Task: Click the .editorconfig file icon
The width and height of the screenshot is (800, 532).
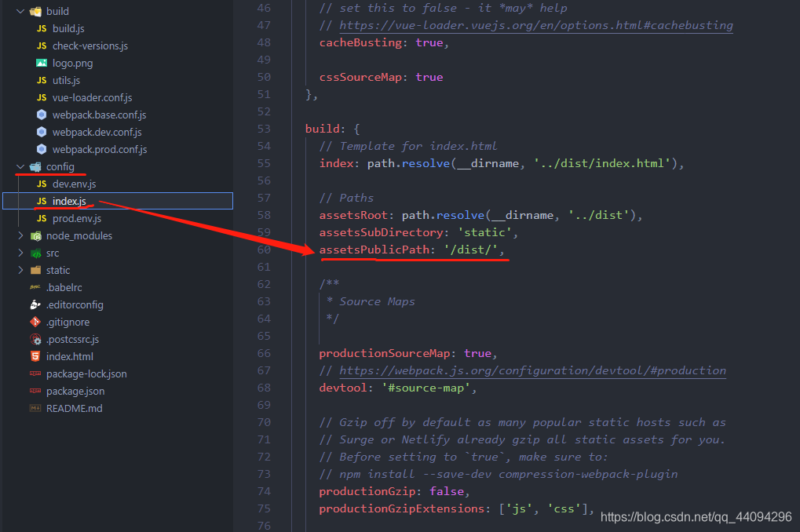Action: [35, 304]
